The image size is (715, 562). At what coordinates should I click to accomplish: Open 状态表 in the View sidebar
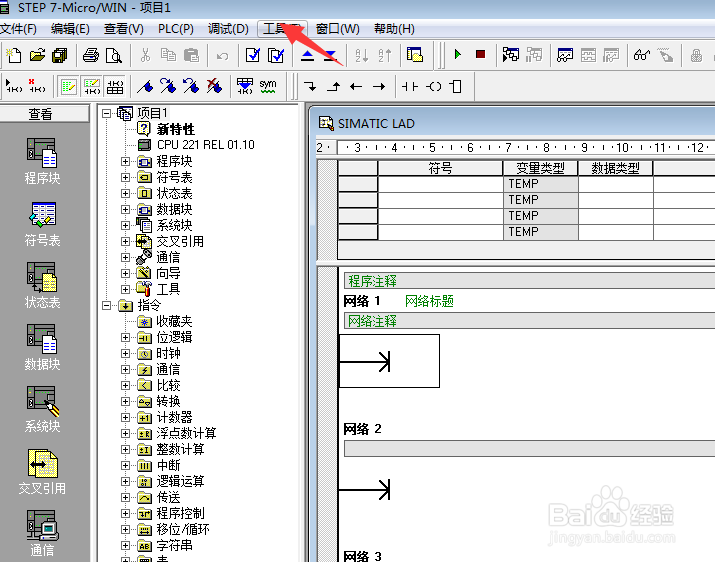pyautogui.click(x=42, y=286)
